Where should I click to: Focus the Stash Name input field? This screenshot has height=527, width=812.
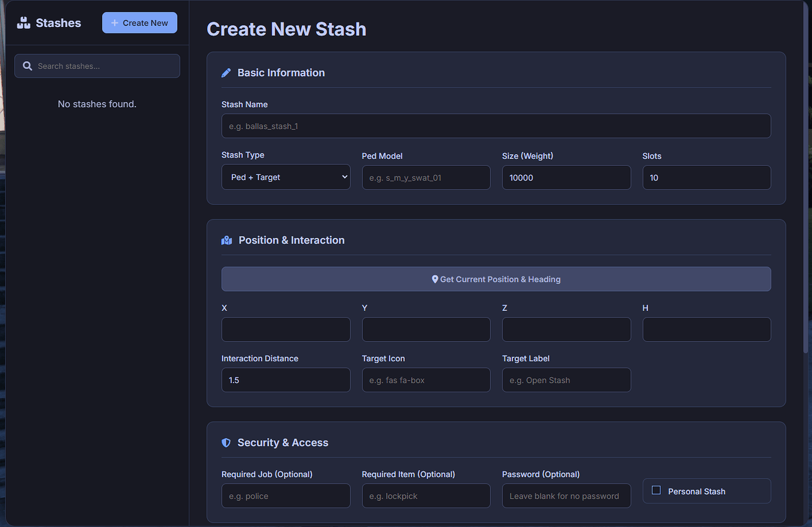coord(496,125)
